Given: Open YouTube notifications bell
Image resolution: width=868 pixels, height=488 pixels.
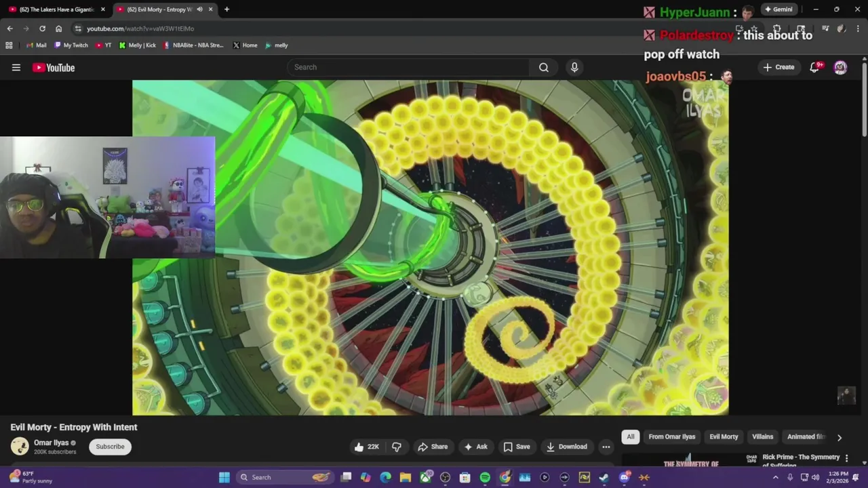Looking at the screenshot, I should point(815,67).
